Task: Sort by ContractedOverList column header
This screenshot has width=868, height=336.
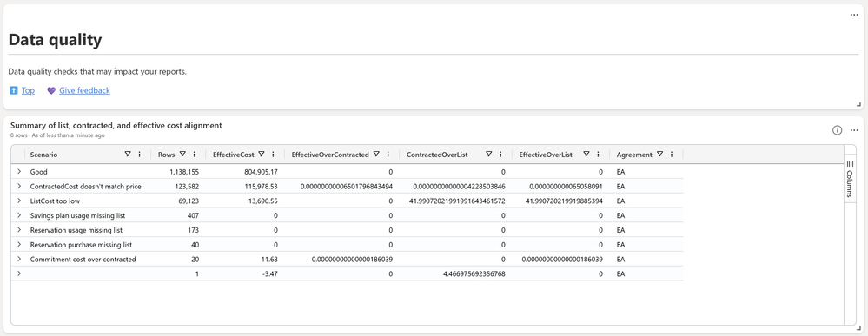Action: (x=437, y=155)
